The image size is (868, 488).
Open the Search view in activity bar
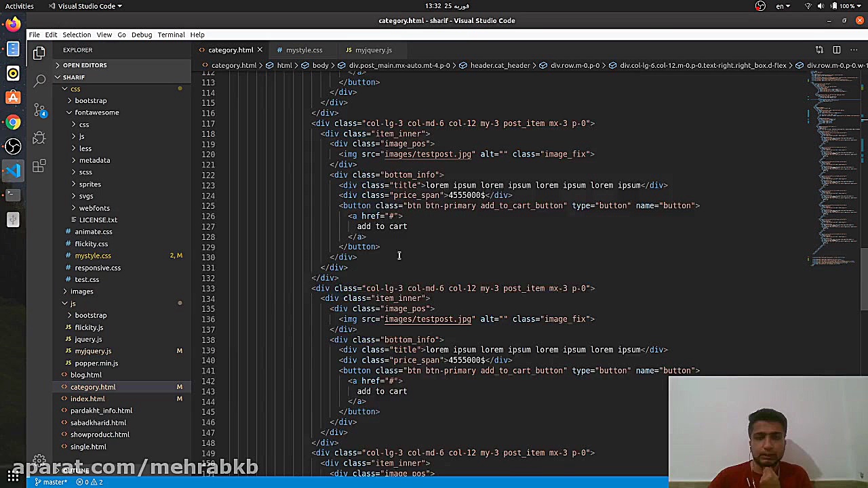tap(39, 81)
